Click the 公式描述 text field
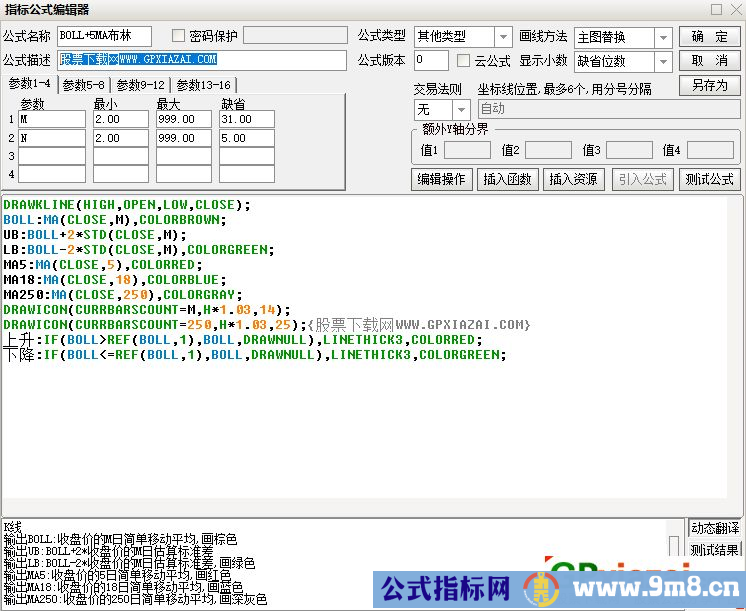746x611 pixels. tap(202, 60)
